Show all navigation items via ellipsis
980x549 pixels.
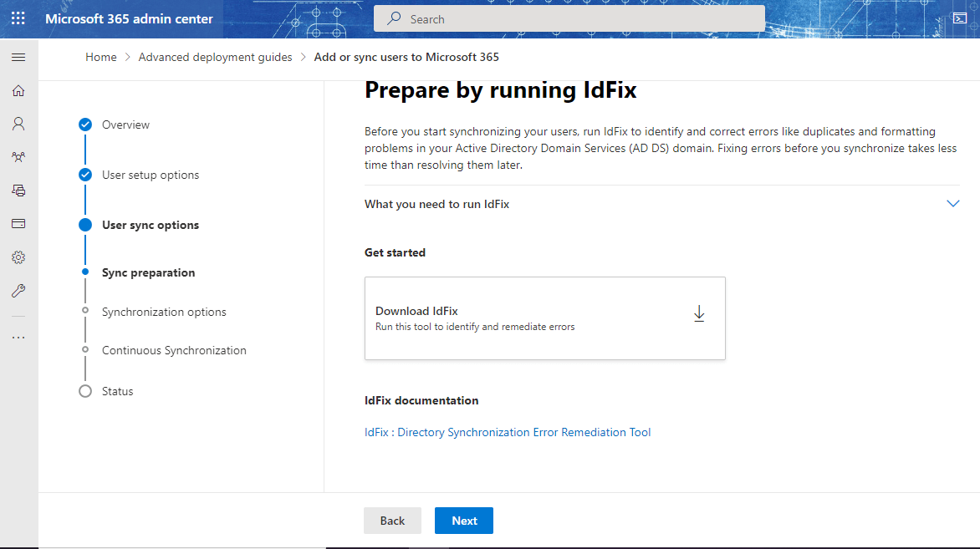click(x=18, y=338)
